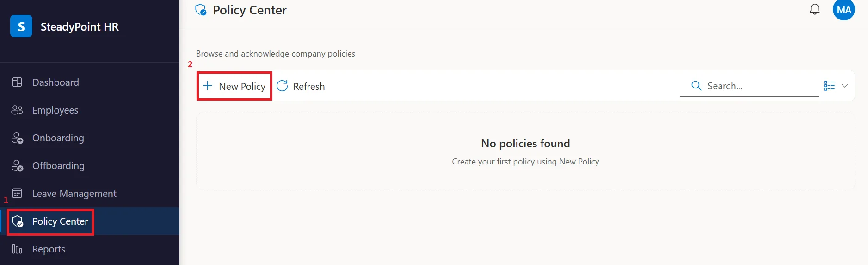Click the plus icon on New Policy
This screenshot has height=265, width=868.
coord(208,86)
